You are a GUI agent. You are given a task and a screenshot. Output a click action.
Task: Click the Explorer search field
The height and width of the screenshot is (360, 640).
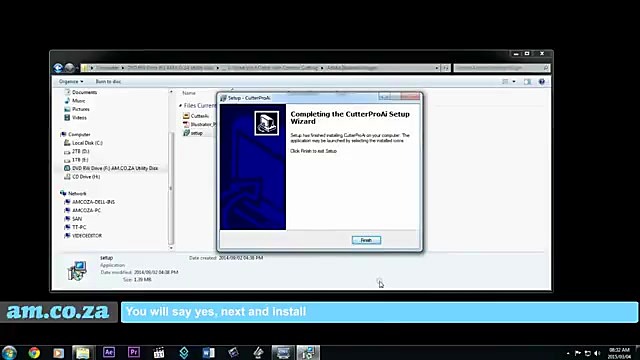[502, 68]
